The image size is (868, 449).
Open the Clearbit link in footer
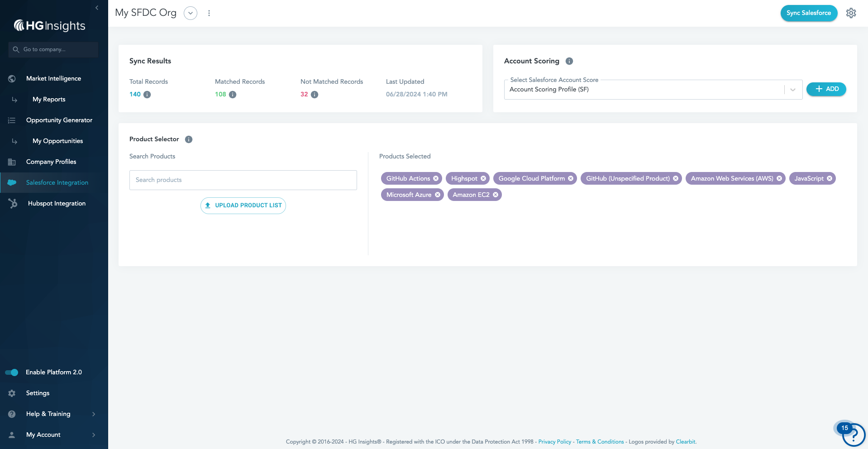(685, 442)
